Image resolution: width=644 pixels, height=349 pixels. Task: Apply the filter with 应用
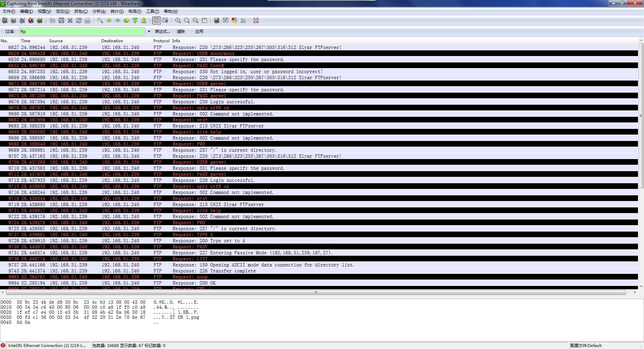pyautogui.click(x=199, y=32)
